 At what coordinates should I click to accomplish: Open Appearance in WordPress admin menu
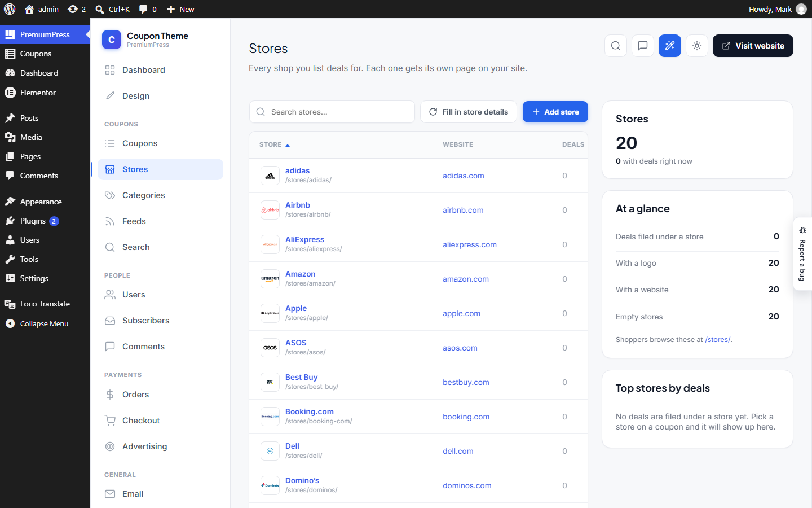[x=45, y=202]
